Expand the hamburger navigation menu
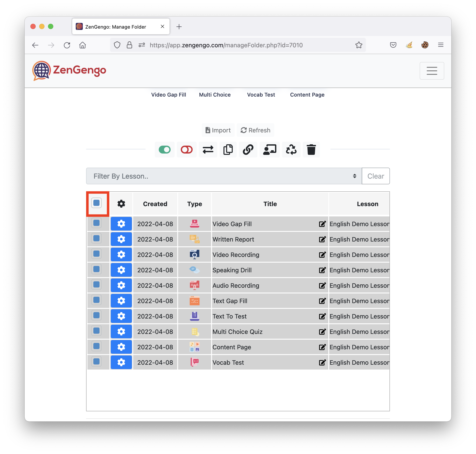 432,71
